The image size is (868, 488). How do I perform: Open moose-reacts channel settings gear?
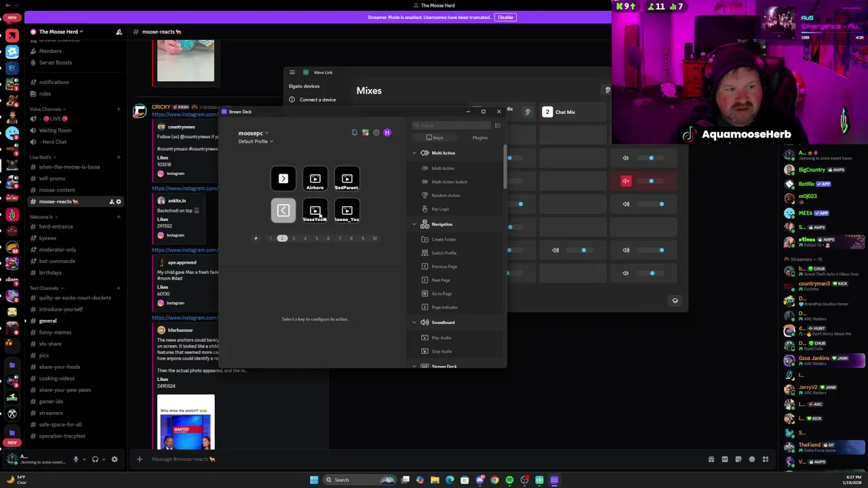click(118, 201)
